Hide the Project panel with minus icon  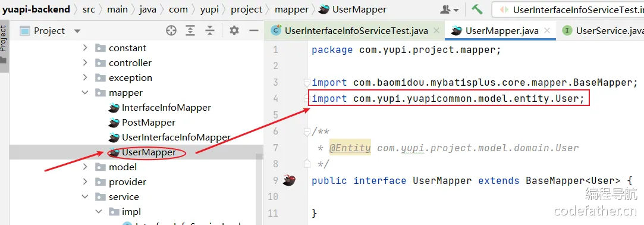[x=255, y=30]
